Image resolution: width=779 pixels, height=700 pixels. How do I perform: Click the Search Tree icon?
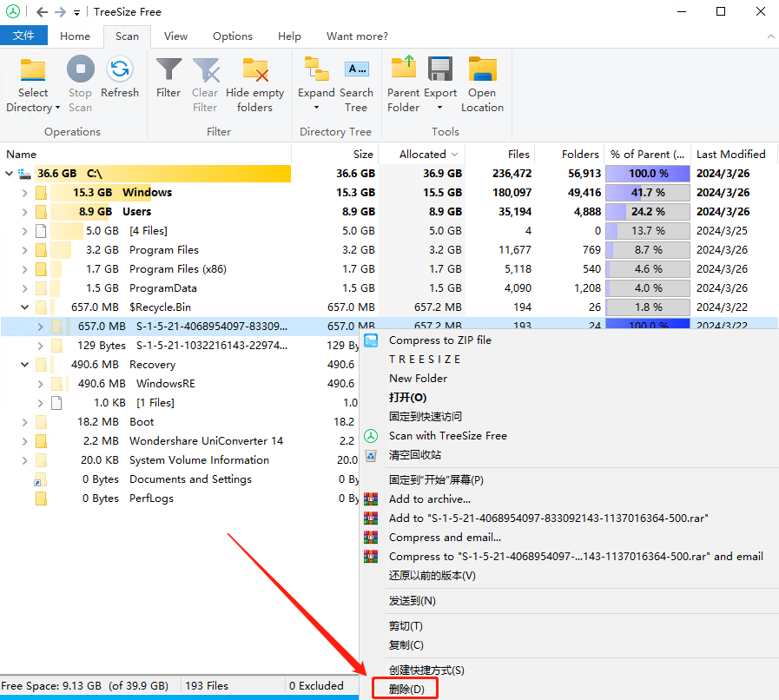(x=356, y=69)
